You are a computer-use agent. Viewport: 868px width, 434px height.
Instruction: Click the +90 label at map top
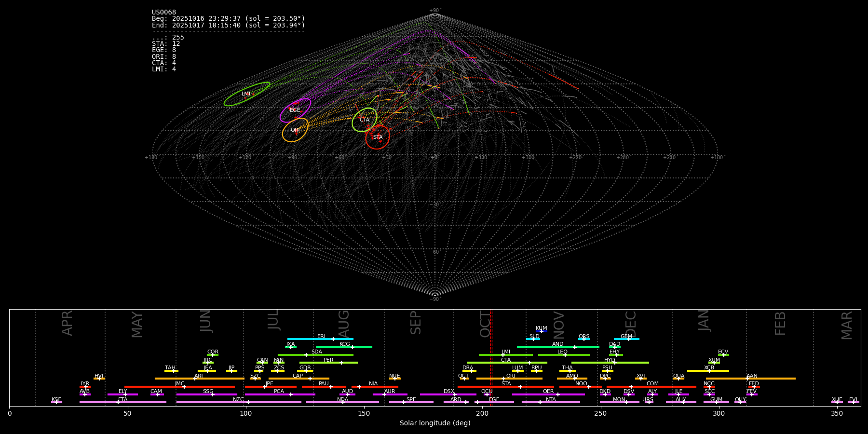point(435,11)
